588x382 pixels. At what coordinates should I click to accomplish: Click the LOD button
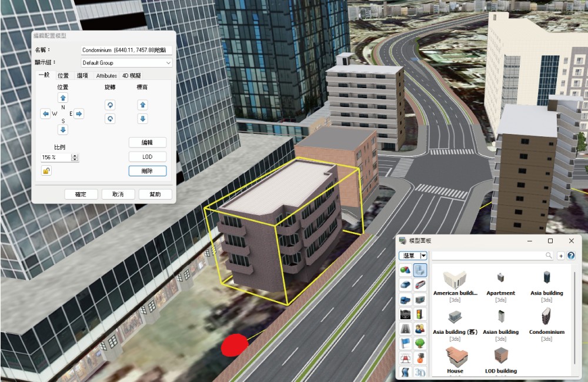click(x=147, y=157)
